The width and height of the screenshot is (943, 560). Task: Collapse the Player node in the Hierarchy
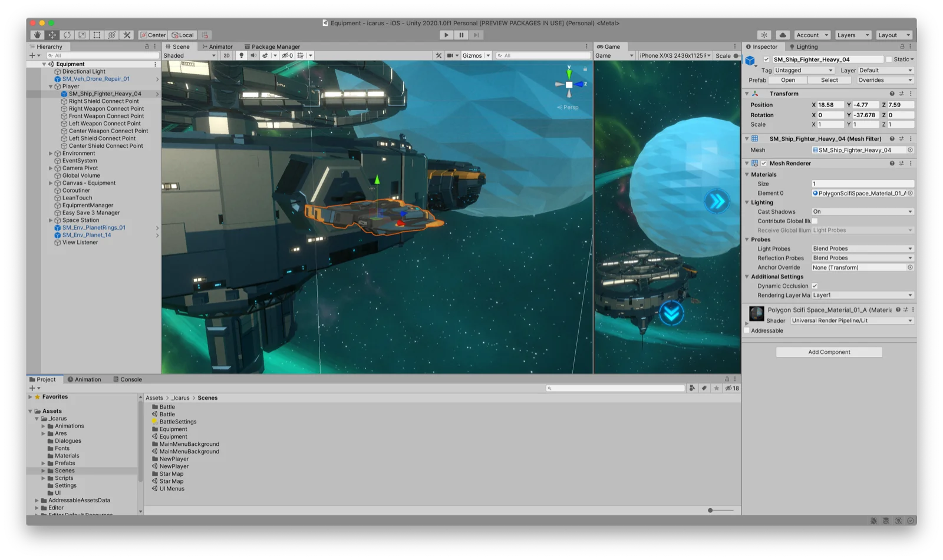pyautogui.click(x=50, y=86)
